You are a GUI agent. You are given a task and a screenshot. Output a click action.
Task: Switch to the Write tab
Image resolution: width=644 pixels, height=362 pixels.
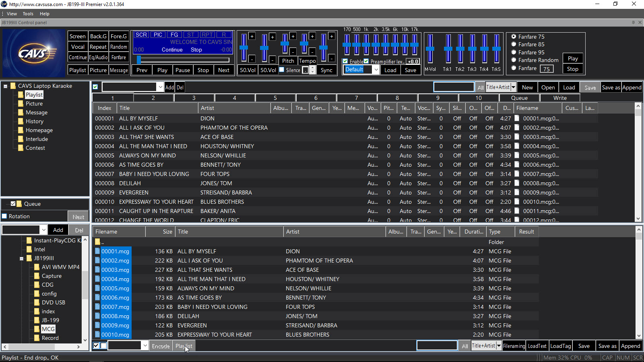pos(560,98)
